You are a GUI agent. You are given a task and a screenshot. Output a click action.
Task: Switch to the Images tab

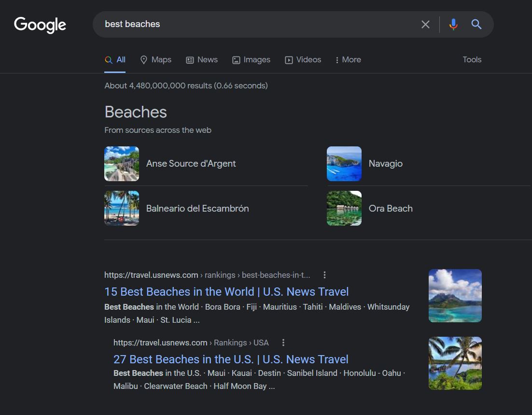252,60
